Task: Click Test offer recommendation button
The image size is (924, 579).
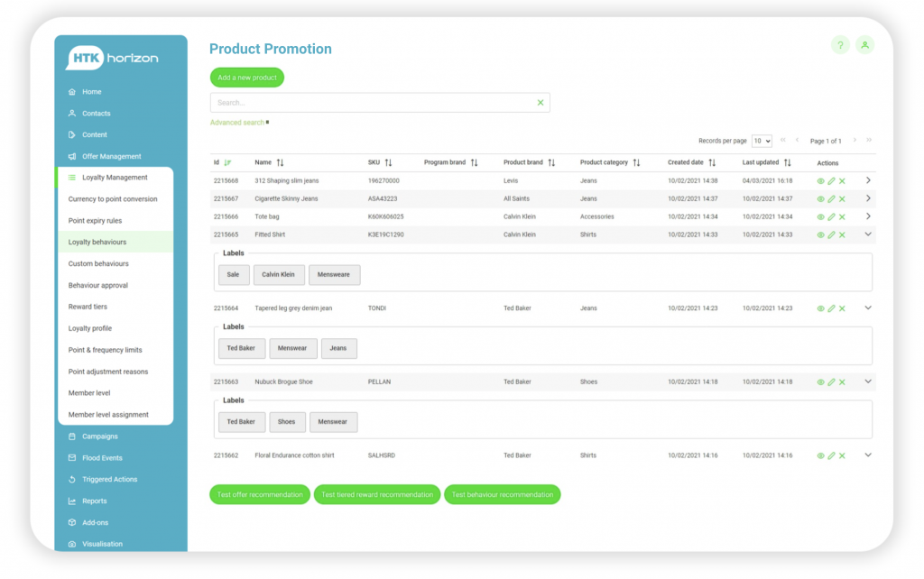Action: click(260, 495)
